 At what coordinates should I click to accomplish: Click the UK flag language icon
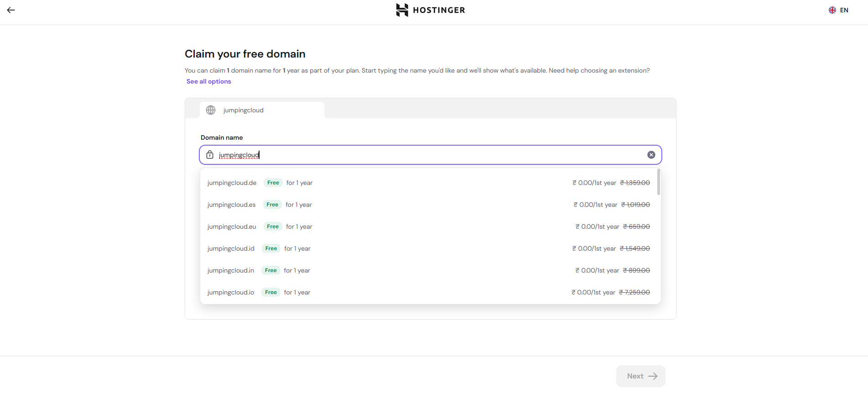(x=832, y=10)
